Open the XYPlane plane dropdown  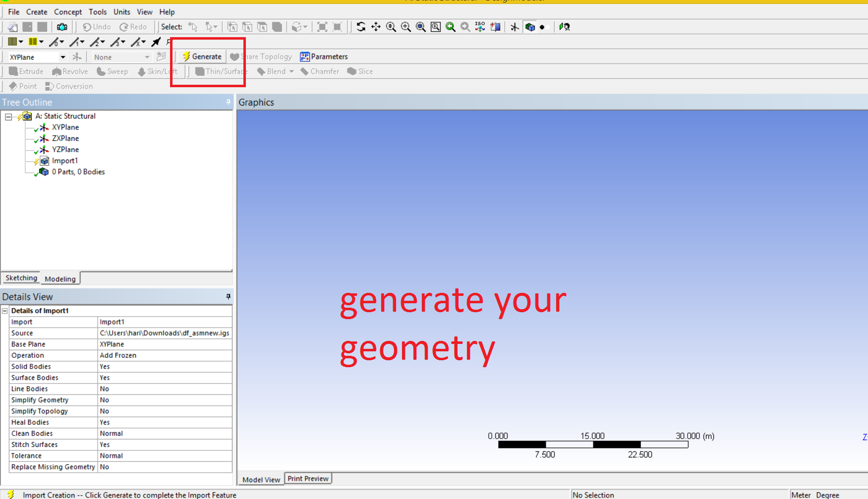(62, 57)
